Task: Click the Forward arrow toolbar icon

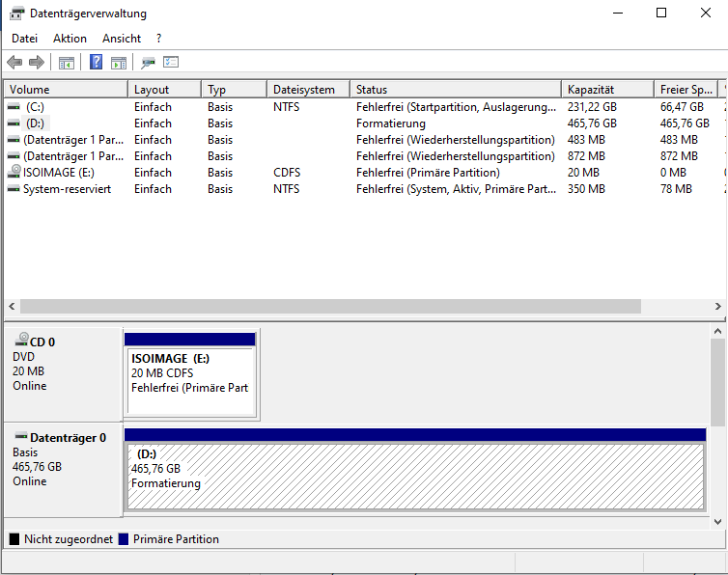Action: click(37, 62)
